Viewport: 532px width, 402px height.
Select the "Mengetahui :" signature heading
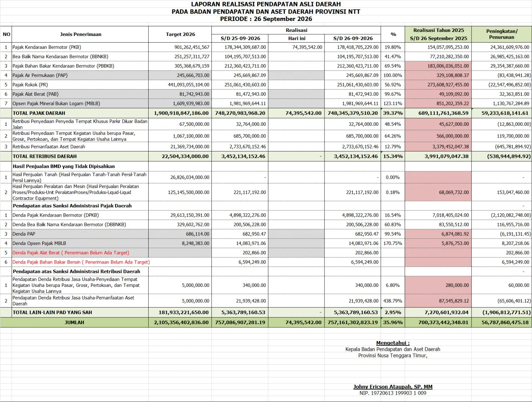tap(393, 343)
